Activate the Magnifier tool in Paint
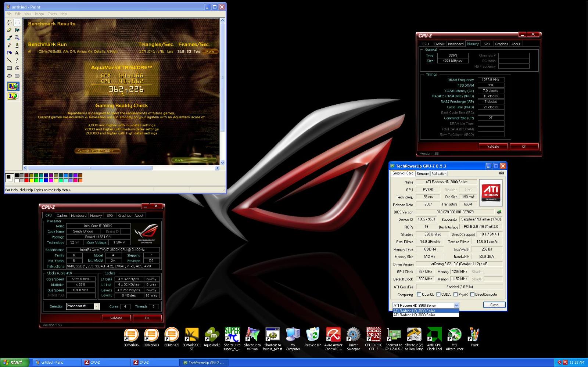The image size is (588, 367). click(x=17, y=37)
